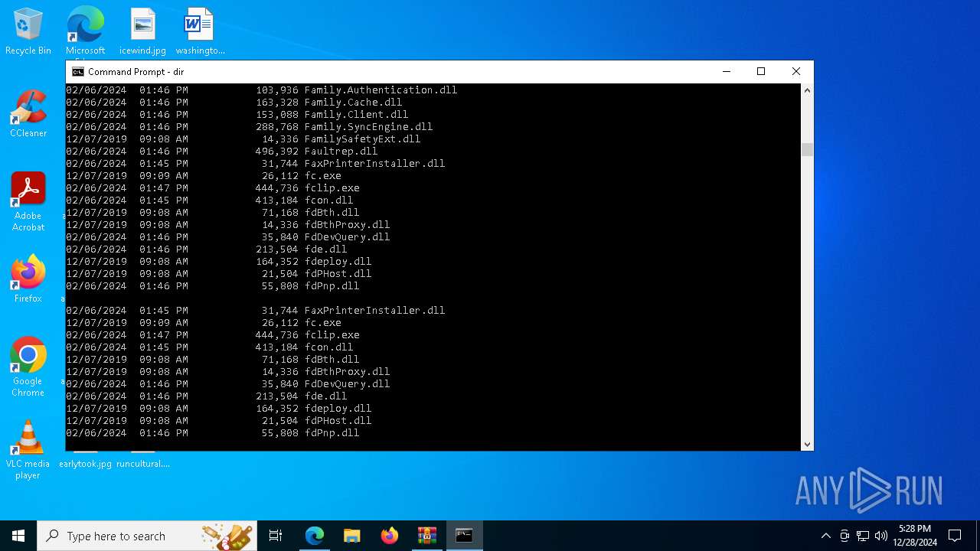Click the Command Prompt - dir title text
The image size is (980, 551).
(x=136, y=72)
